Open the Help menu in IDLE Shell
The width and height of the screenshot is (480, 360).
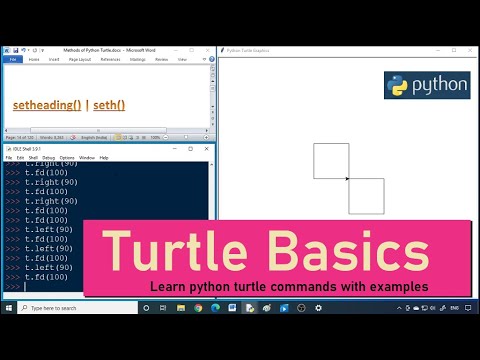click(104, 158)
